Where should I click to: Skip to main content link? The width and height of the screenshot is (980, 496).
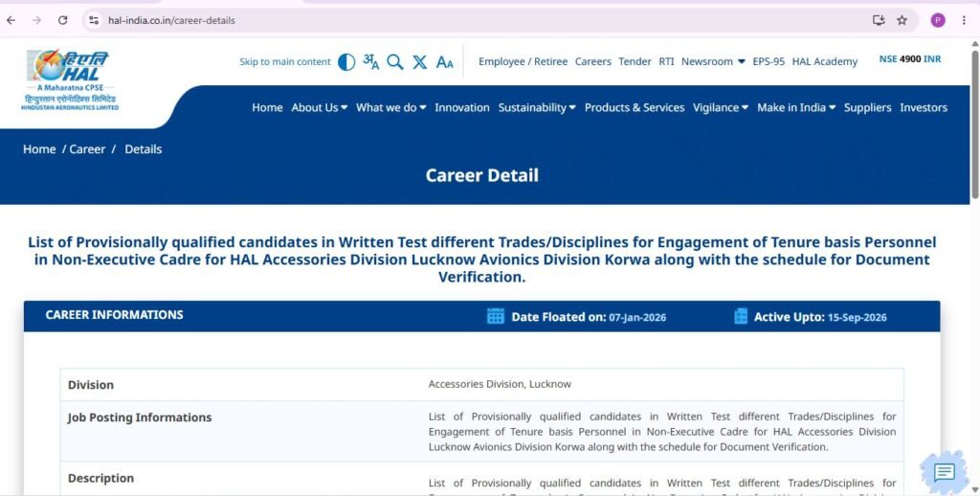point(285,61)
